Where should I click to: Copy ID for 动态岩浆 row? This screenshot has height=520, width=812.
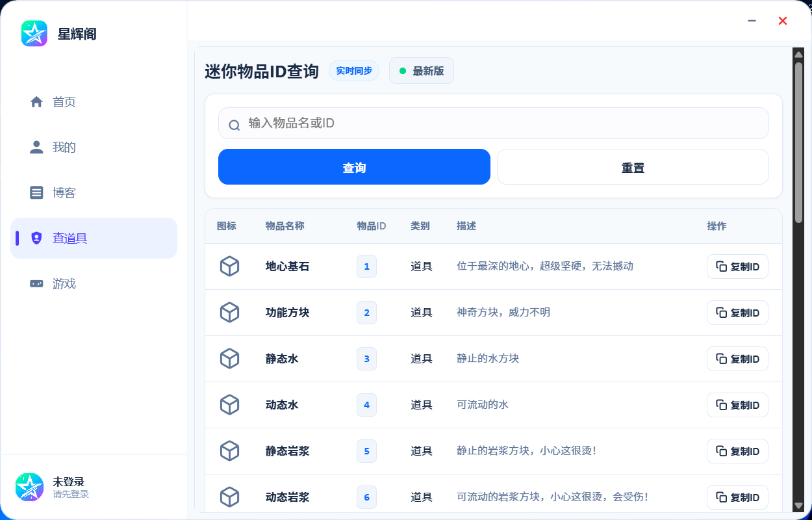(737, 497)
